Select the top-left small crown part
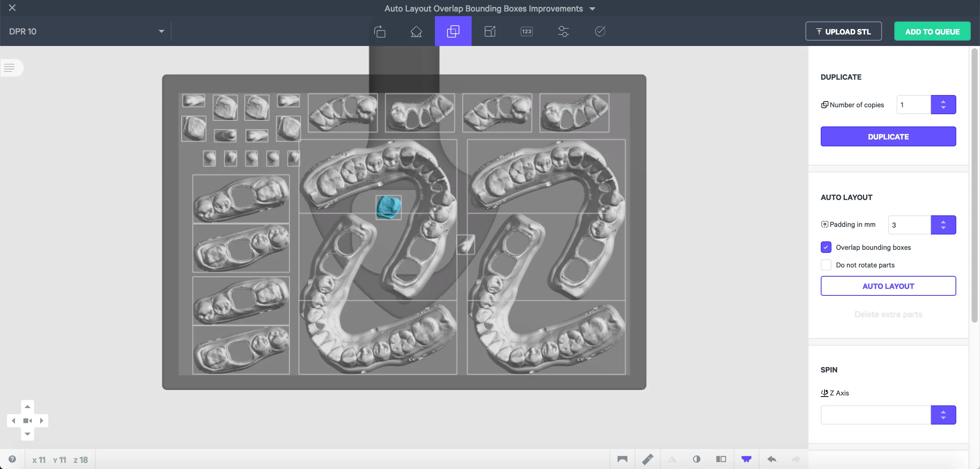Viewport: 980px width, 469px height. pos(194,101)
